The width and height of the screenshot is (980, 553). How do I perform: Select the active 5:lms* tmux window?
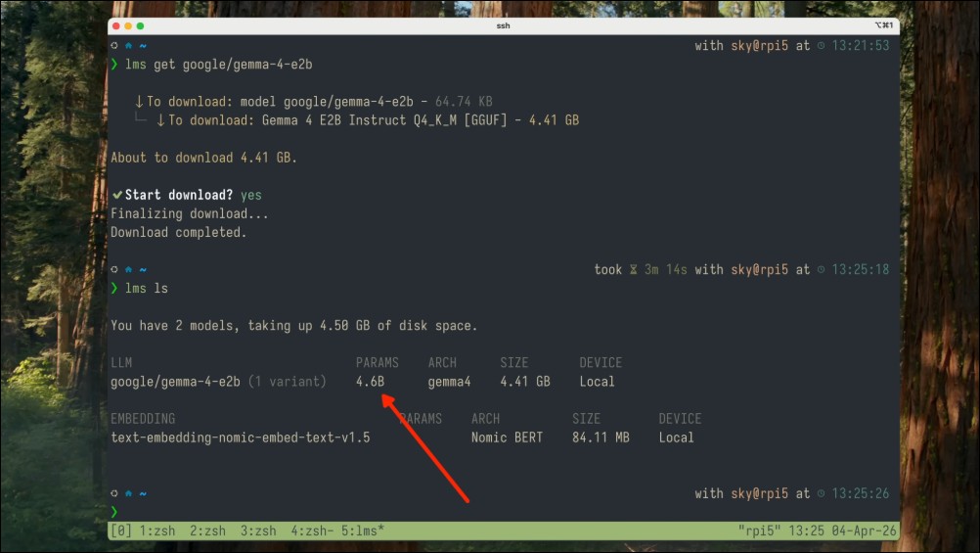click(364, 531)
